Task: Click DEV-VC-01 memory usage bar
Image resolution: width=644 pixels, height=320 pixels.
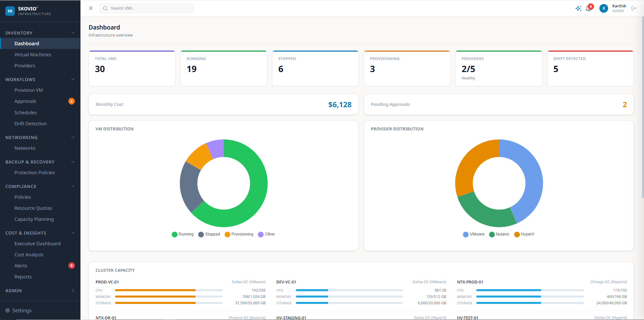Action: click(x=350, y=297)
